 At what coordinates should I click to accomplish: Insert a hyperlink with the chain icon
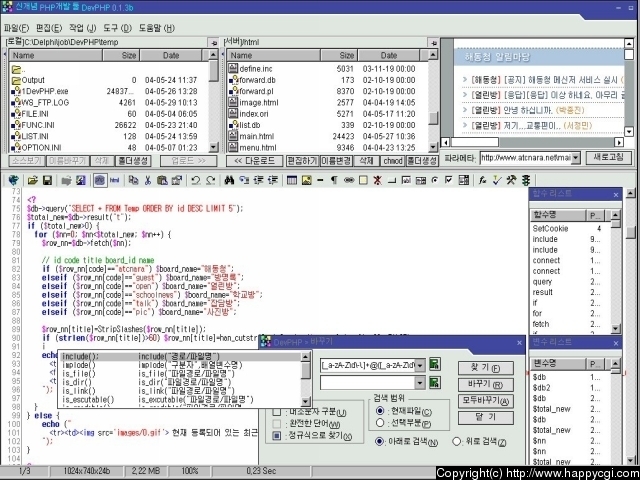349,180
